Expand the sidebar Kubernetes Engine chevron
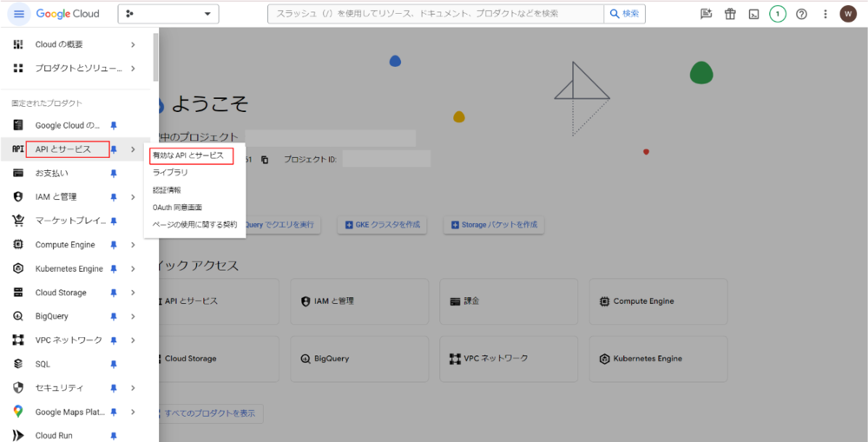The height and width of the screenshot is (442, 868). [x=133, y=268]
